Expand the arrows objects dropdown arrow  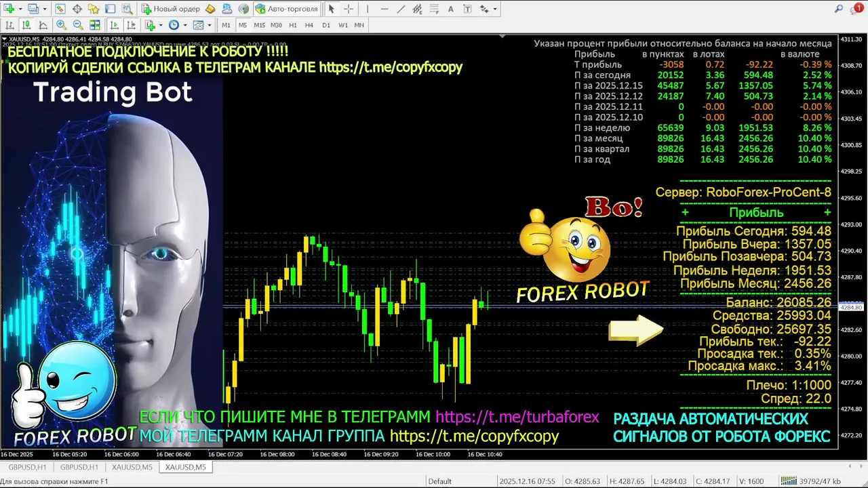(x=495, y=9)
